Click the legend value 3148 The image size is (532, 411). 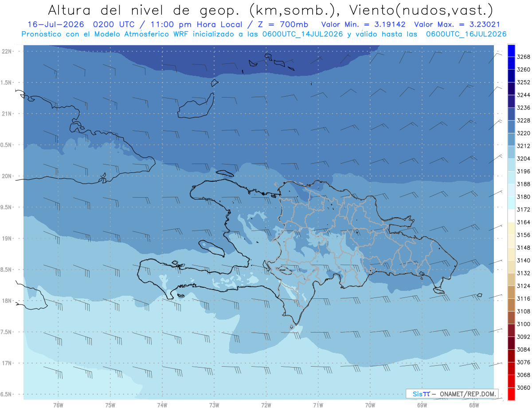coord(523,247)
